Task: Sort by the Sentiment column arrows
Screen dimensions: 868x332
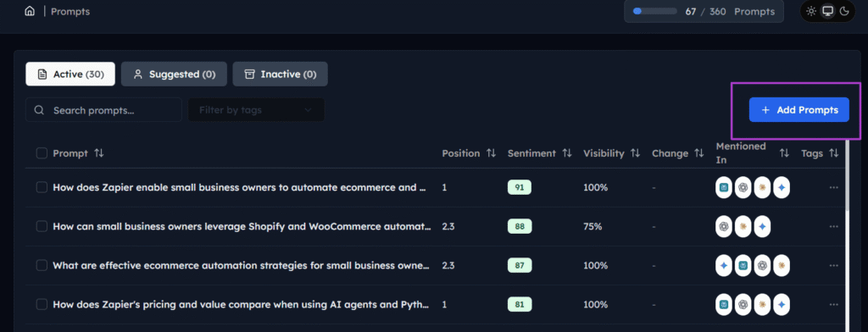Action: 567,153
